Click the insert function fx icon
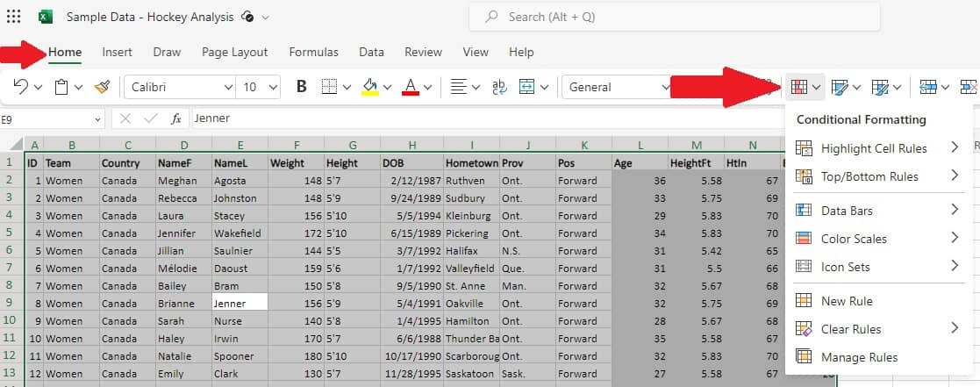 176,118
